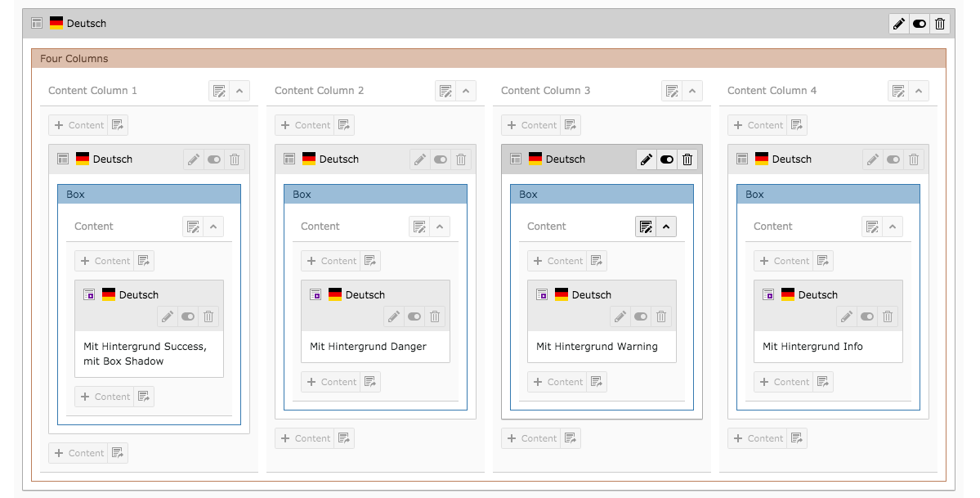
Task: Edit the Mit Hintergrund Danger element
Action: tap(393, 316)
